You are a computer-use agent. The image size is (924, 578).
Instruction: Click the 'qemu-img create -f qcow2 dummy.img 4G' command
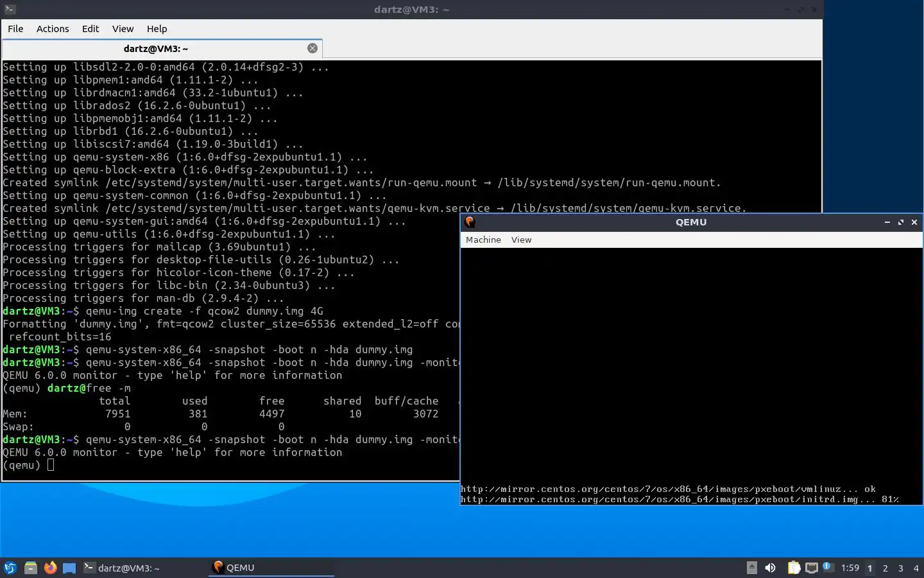(x=205, y=311)
